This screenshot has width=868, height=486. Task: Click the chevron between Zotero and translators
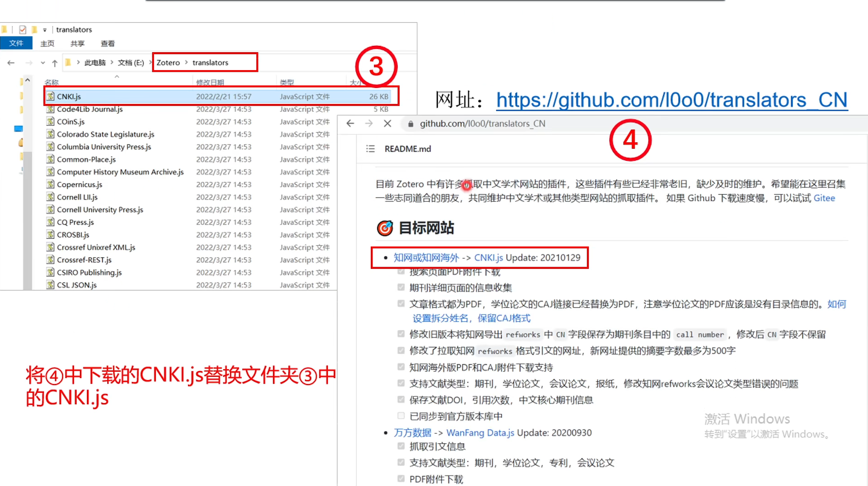(x=187, y=62)
